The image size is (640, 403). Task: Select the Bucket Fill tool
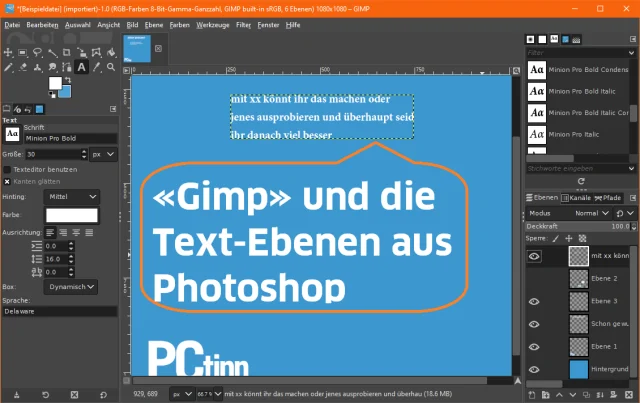click(x=111, y=53)
